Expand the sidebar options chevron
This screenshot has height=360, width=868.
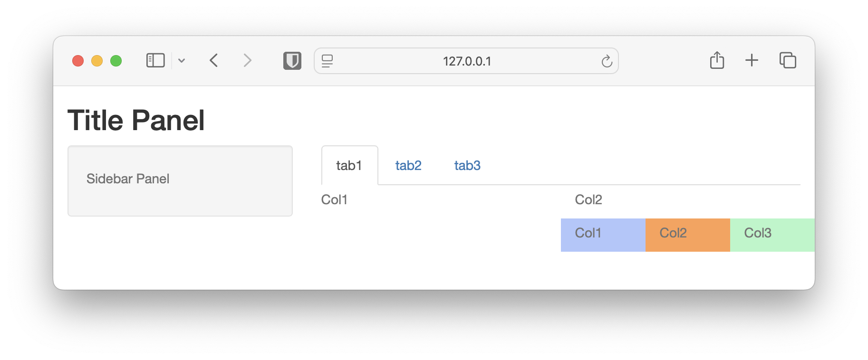182,61
